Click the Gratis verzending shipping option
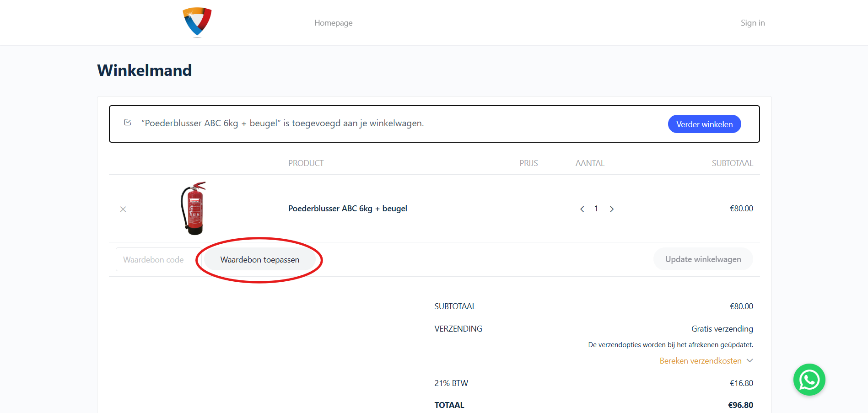Viewport: 868px width, 413px height. pyautogui.click(x=722, y=329)
